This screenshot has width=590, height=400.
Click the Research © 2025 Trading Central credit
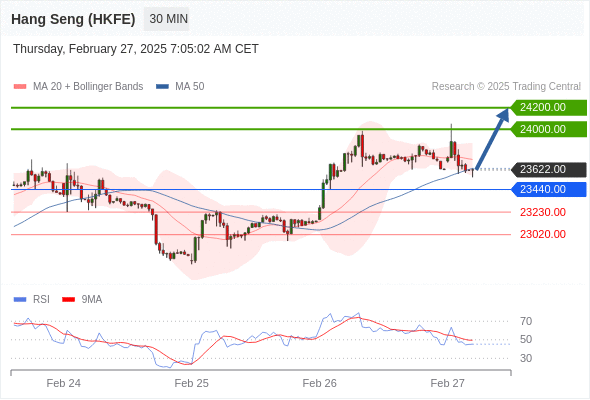506,87
